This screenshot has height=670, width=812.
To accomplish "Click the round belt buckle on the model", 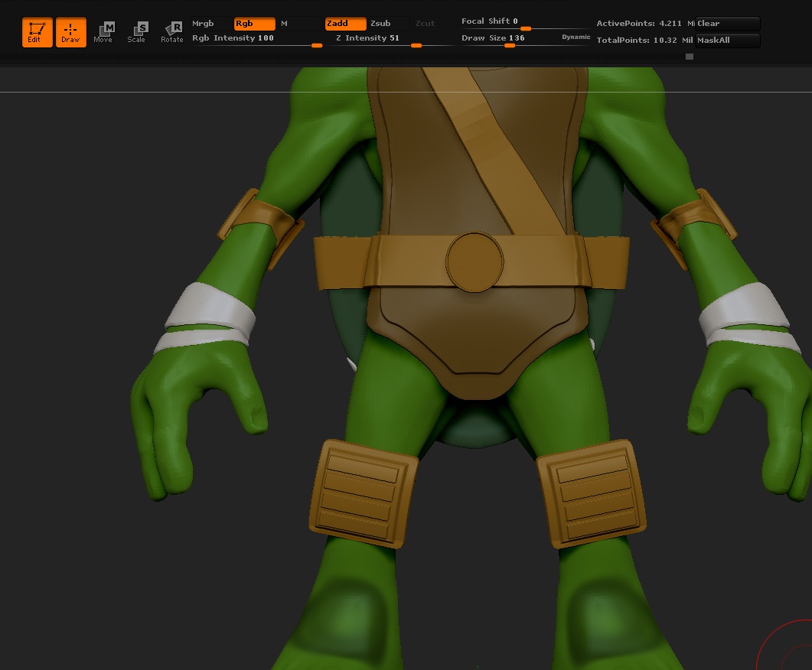I will (474, 262).
